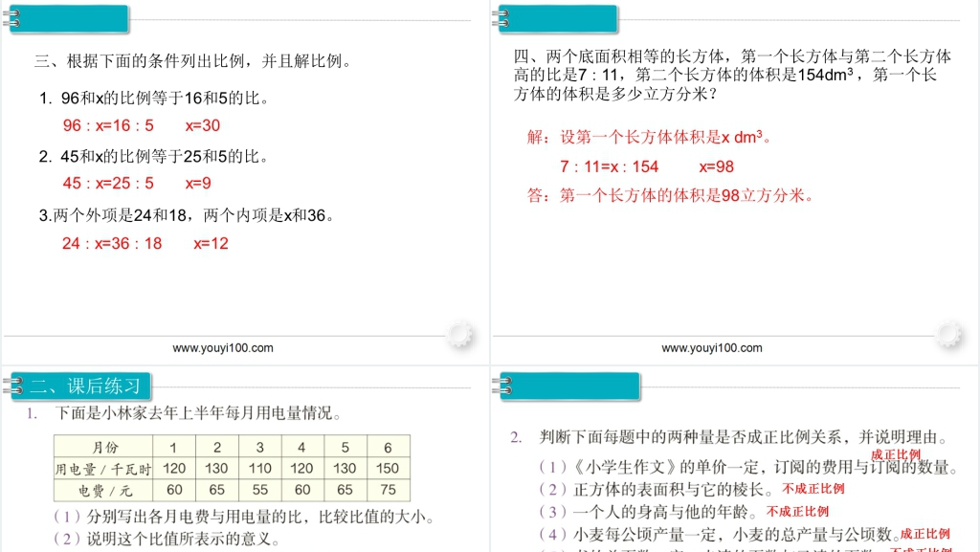This screenshot has width=980, height=552.
Task: Click the 用电量/千瓦时 row header cell
Action: (x=103, y=469)
